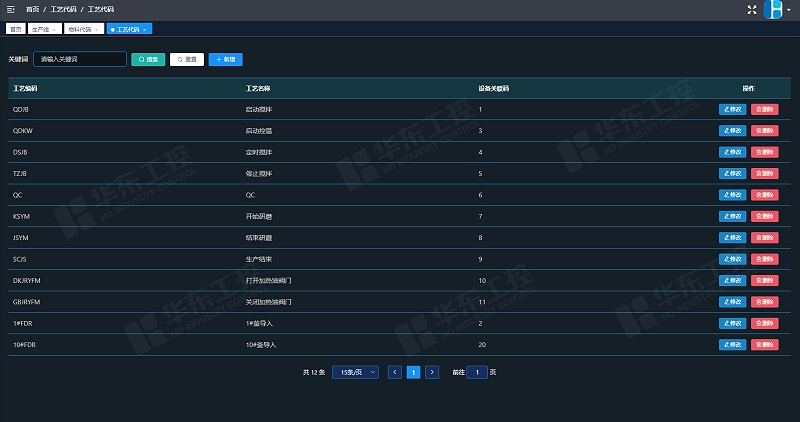This screenshot has height=422, width=800.
Task: Close the 生产线 tab using its X
Action: [x=54, y=30]
